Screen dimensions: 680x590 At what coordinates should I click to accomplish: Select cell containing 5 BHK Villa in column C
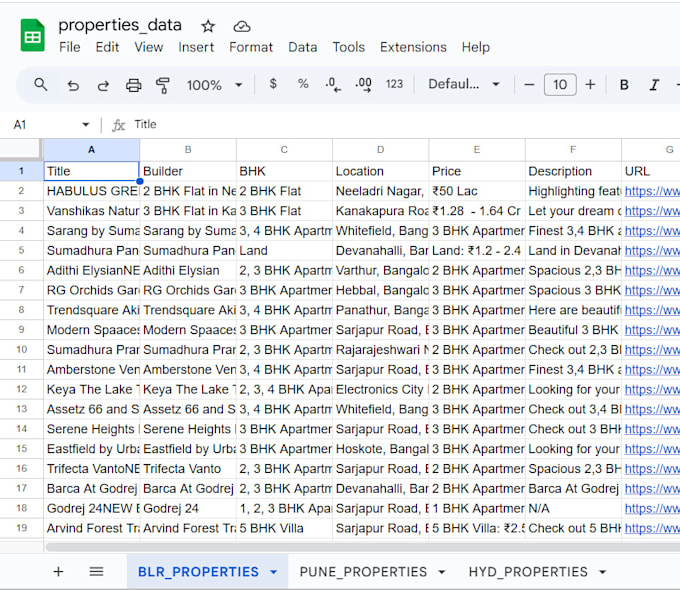pos(284,528)
